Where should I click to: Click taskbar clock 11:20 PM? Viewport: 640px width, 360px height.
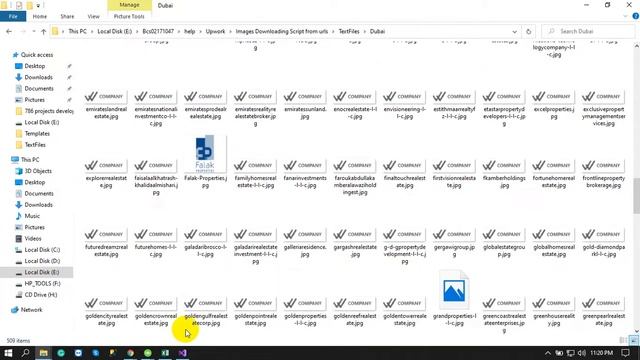point(601,353)
